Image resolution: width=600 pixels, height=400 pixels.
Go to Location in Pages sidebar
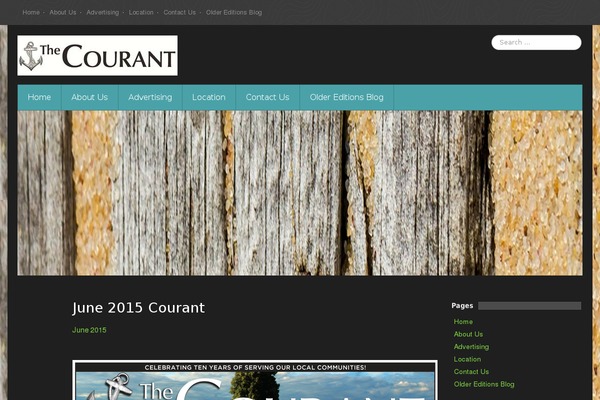tap(467, 359)
